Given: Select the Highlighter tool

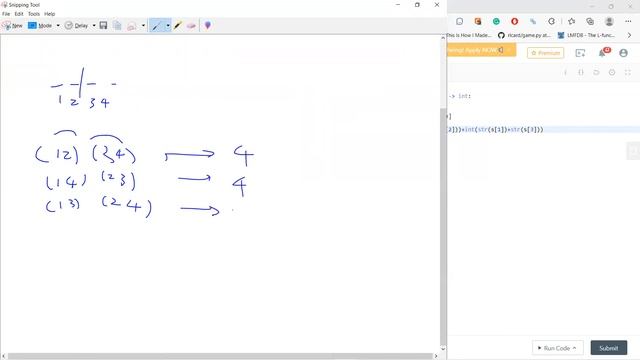Looking at the screenshot, I should point(178,25).
